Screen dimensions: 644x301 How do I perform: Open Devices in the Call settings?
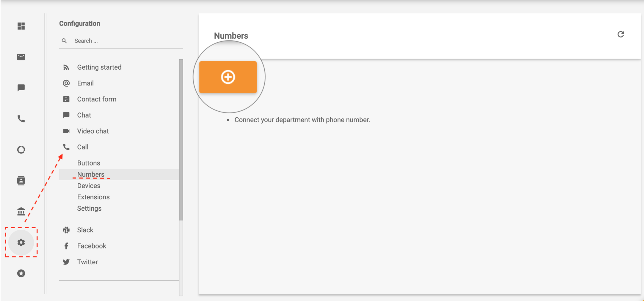(89, 185)
